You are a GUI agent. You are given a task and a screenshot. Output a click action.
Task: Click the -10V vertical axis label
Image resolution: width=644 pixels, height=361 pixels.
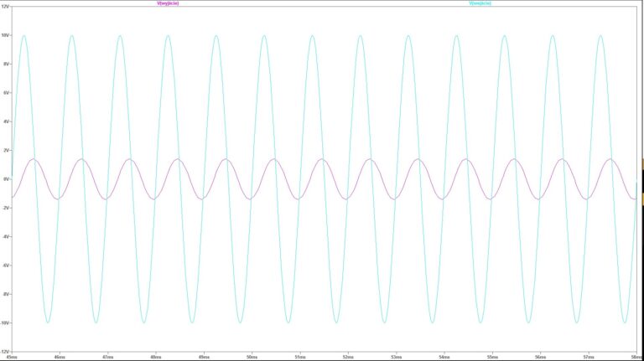click(x=4, y=322)
